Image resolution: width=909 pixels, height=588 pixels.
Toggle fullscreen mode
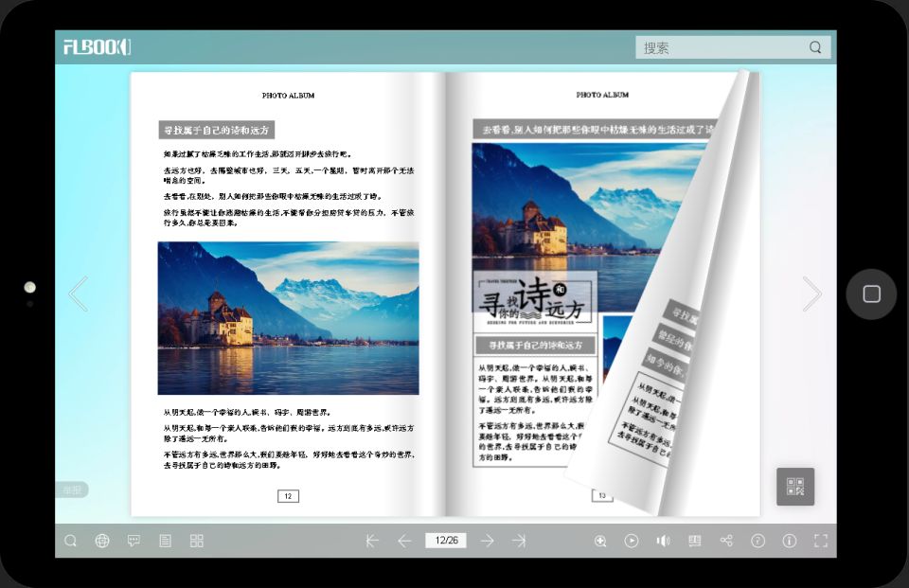[821, 541]
